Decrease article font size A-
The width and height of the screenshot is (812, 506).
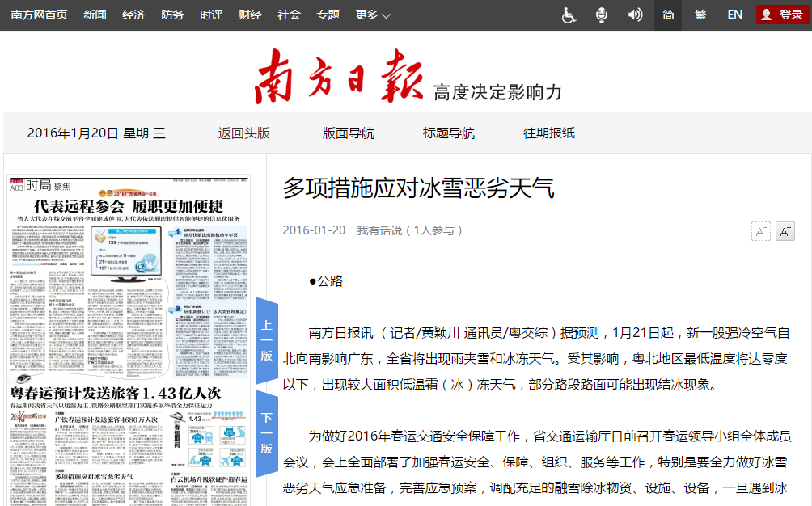[761, 231]
